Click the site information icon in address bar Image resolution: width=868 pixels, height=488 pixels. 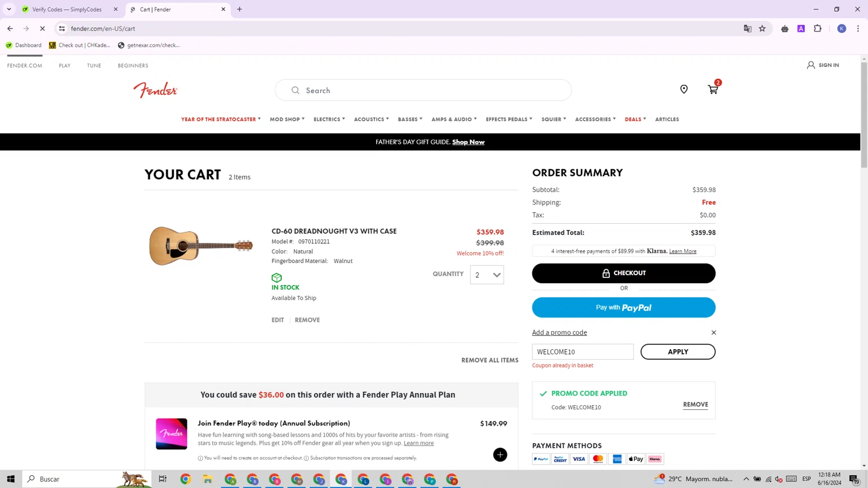point(62,28)
